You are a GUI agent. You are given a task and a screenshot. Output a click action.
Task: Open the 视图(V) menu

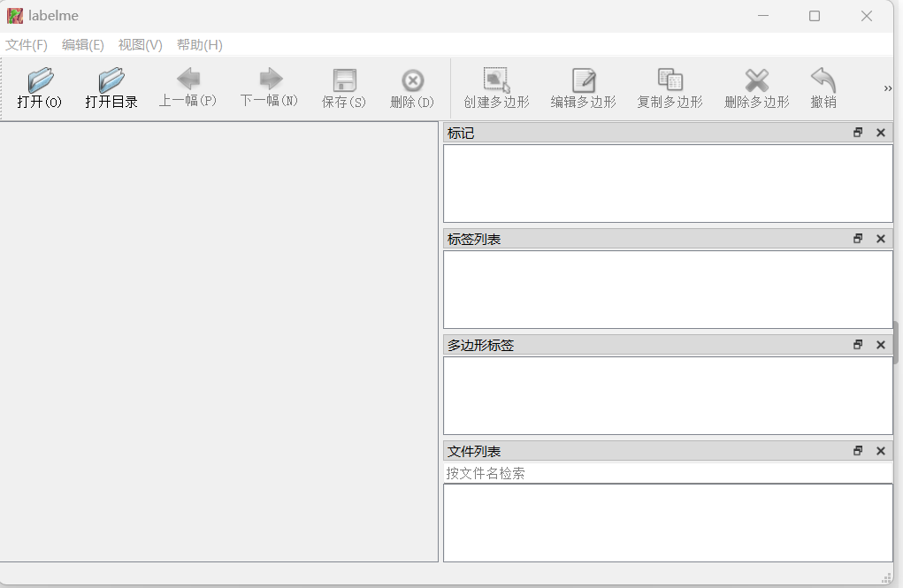140,45
